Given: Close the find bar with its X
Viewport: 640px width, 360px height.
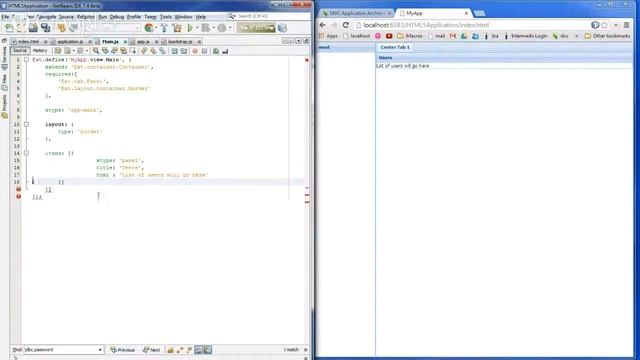Looking at the screenshot, I should click(306, 350).
